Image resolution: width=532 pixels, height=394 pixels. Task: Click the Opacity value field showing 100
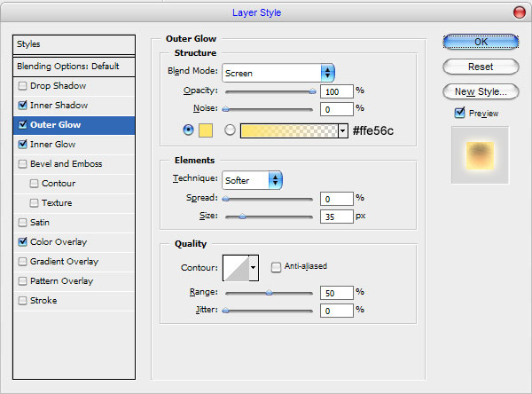(x=337, y=91)
